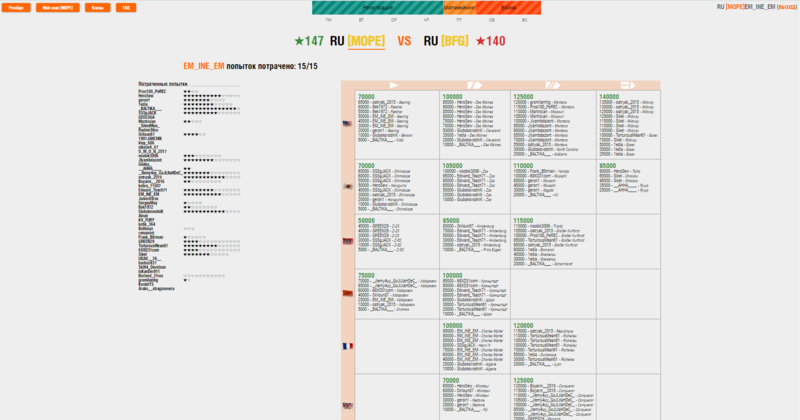The image size is (800, 420).
Task: Select the Japan flag row icon
Action: [347, 185]
